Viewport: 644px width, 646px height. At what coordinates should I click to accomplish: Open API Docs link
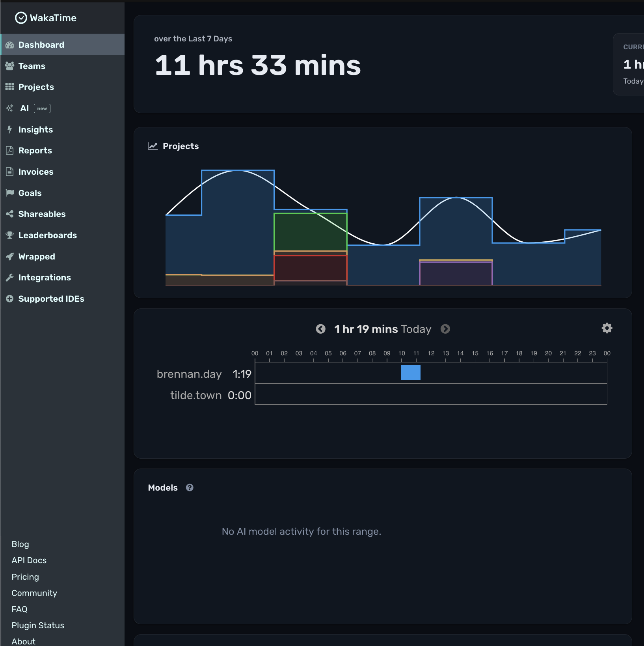click(x=29, y=560)
